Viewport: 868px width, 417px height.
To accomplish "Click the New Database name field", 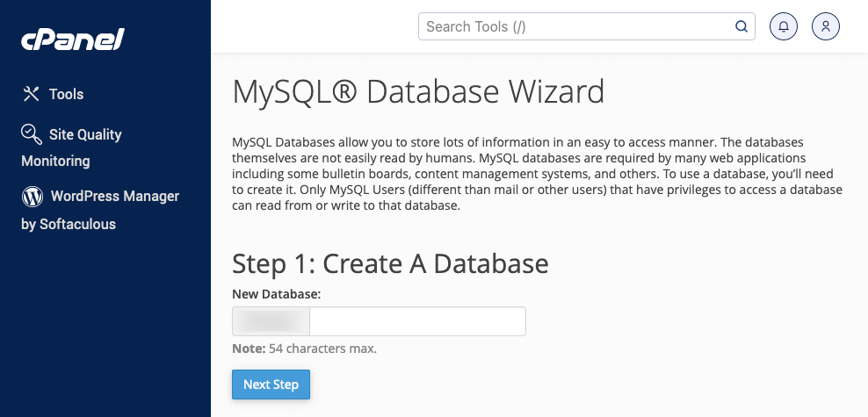I will (417, 321).
